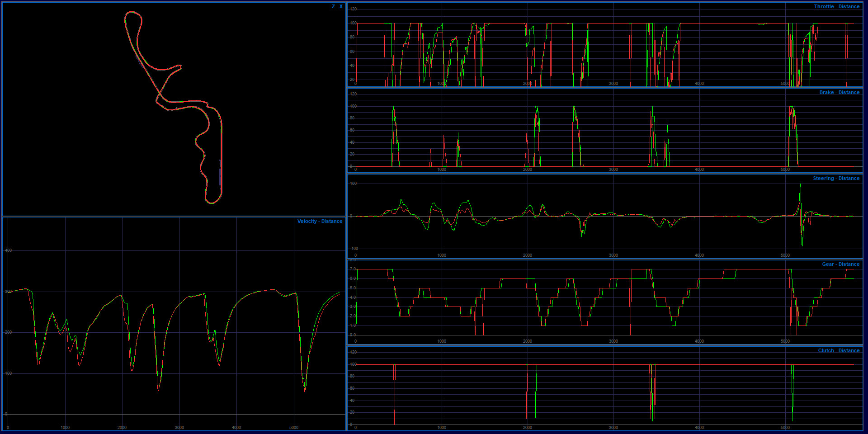Click the 200 label on velocity axis
The width and height of the screenshot is (868, 434).
tap(8, 332)
